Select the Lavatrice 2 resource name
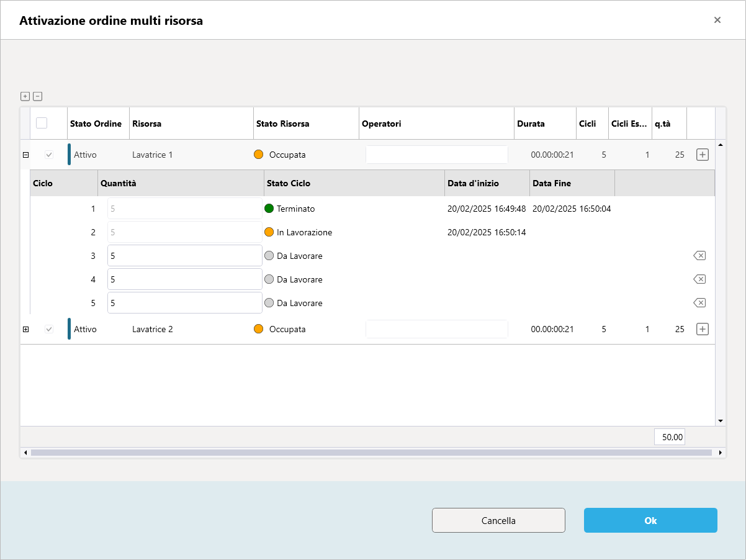 coord(152,329)
